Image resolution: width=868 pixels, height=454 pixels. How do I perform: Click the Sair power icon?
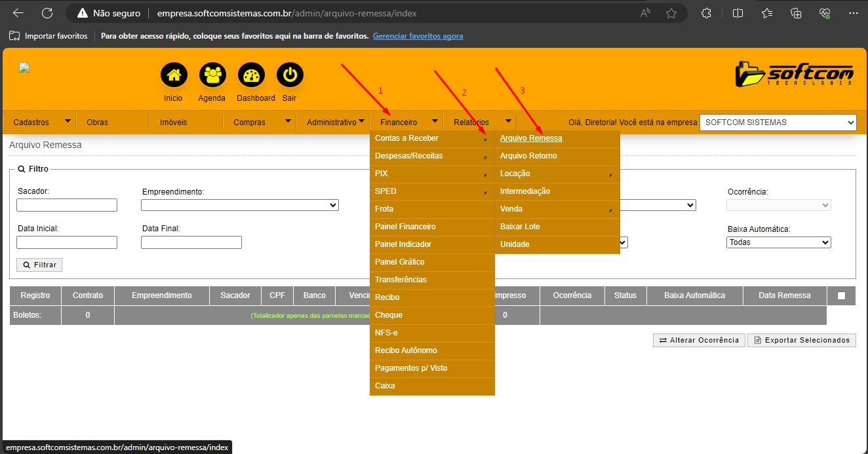[290, 75]
